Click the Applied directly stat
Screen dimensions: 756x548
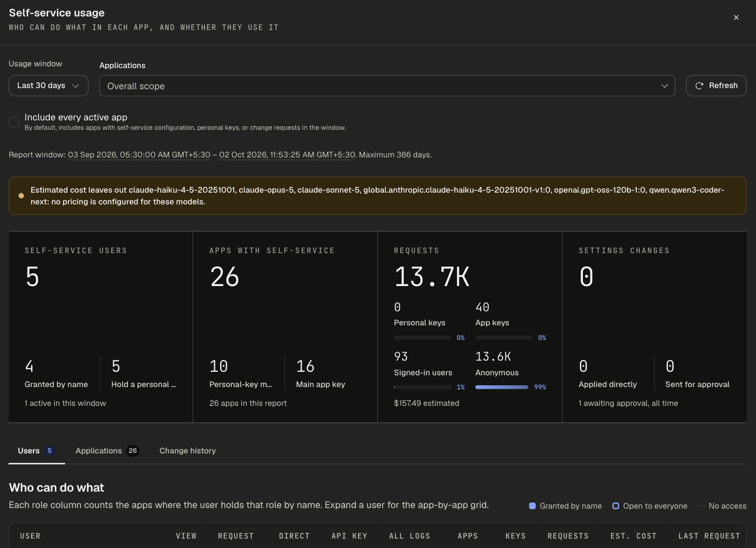coord(607,374)
